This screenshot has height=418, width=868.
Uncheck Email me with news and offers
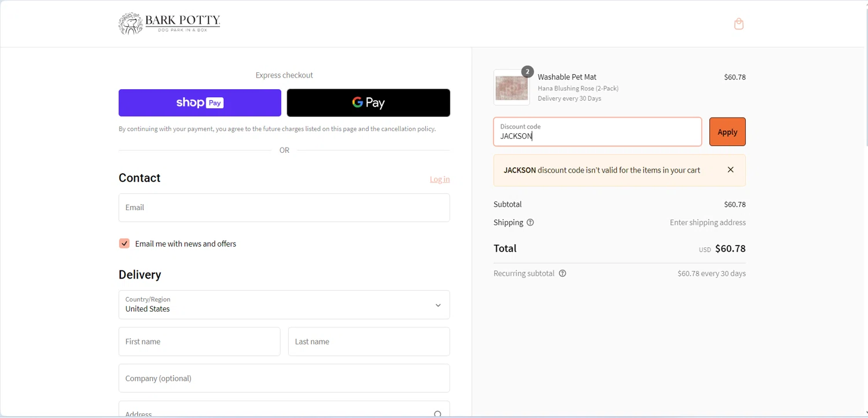[124, 243]
